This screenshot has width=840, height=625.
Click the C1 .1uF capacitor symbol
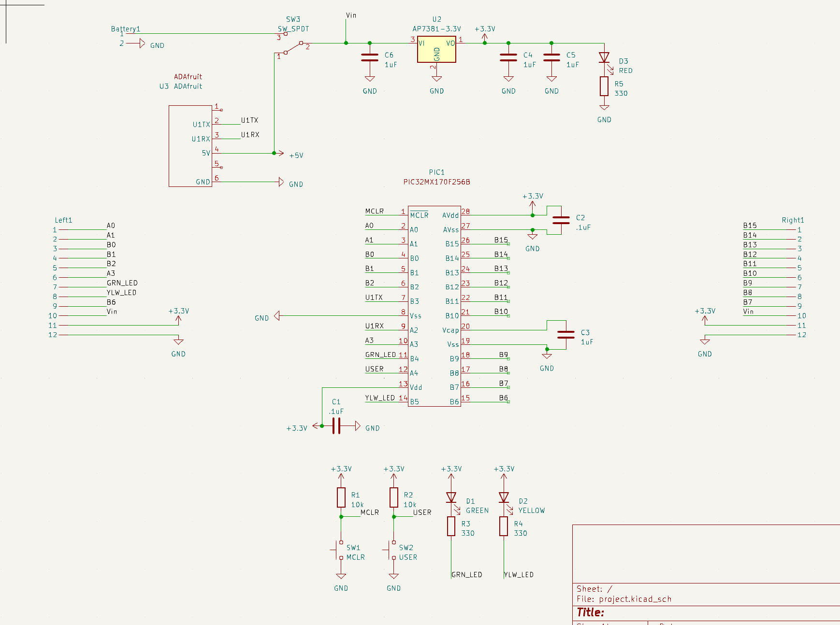(x=336, y=426)
